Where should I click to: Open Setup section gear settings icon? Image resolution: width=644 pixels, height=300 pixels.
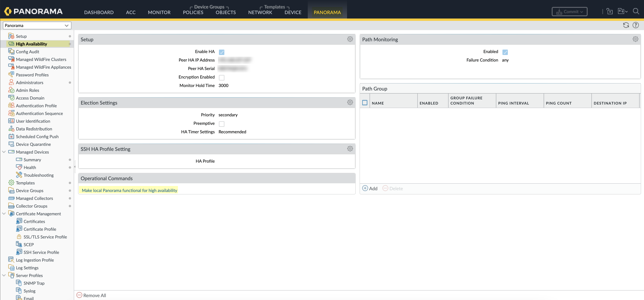tap(350, 39)
